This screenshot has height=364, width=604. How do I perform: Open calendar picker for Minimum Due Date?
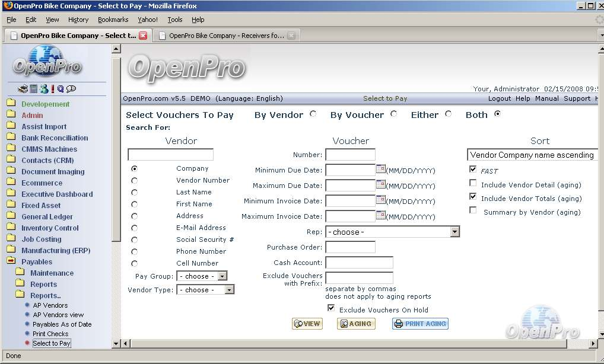point(381,170)
